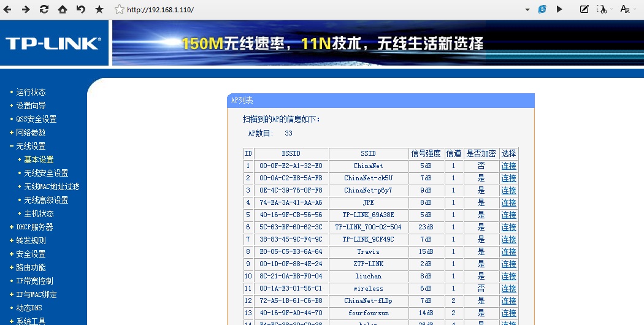Connect to the fourfoursun network
The image size is (644, 325).
pos(508,313)
